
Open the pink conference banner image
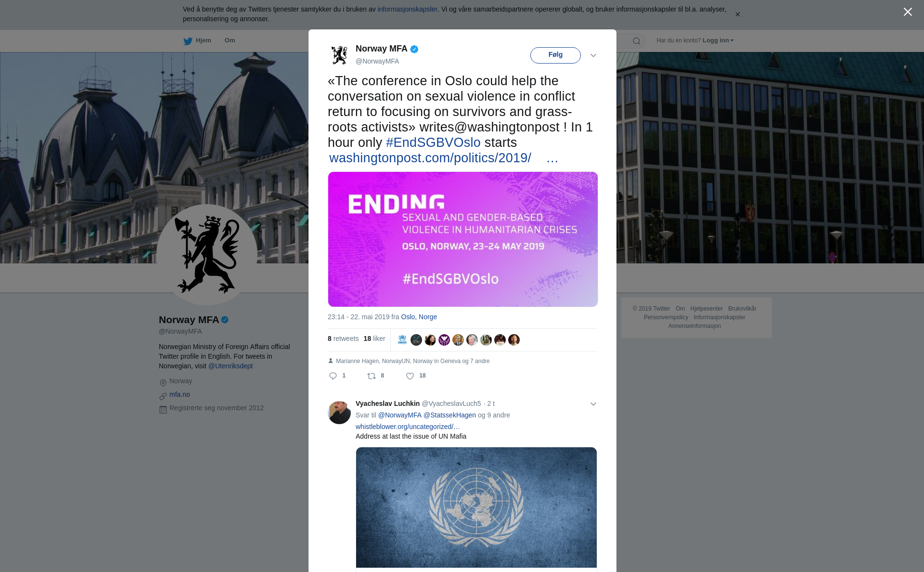pos(463,239)
